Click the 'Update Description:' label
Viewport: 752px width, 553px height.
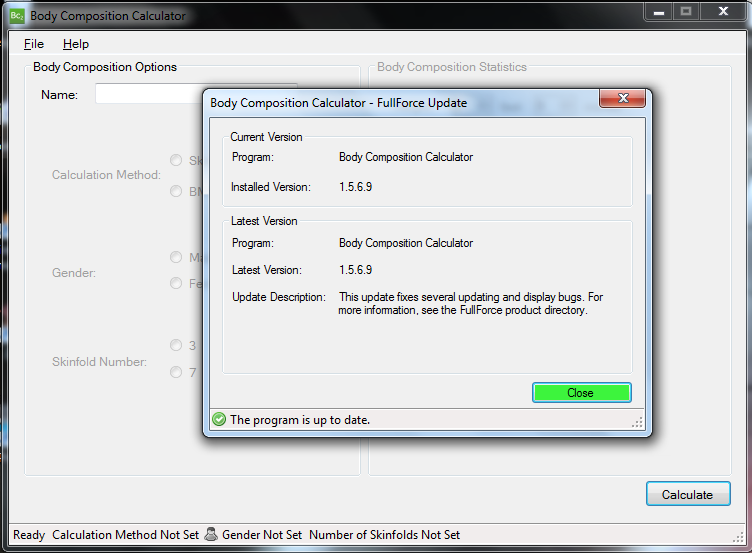point(279,297)
